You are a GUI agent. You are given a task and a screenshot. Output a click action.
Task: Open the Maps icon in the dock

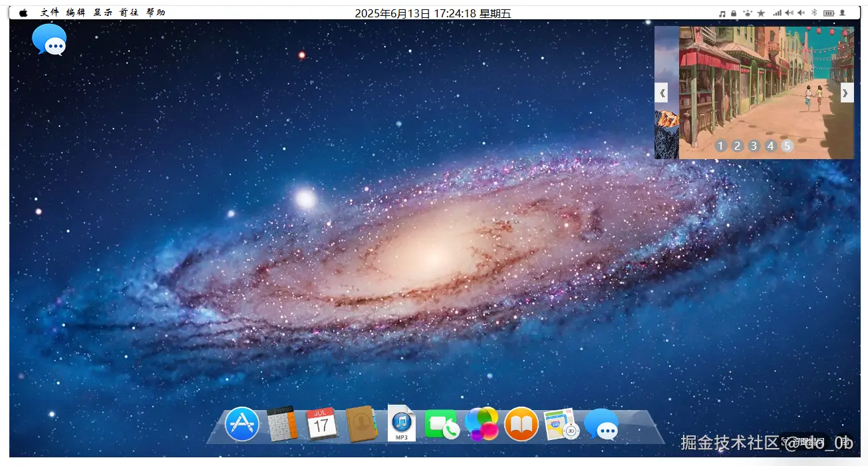click(x=561, y=424)
